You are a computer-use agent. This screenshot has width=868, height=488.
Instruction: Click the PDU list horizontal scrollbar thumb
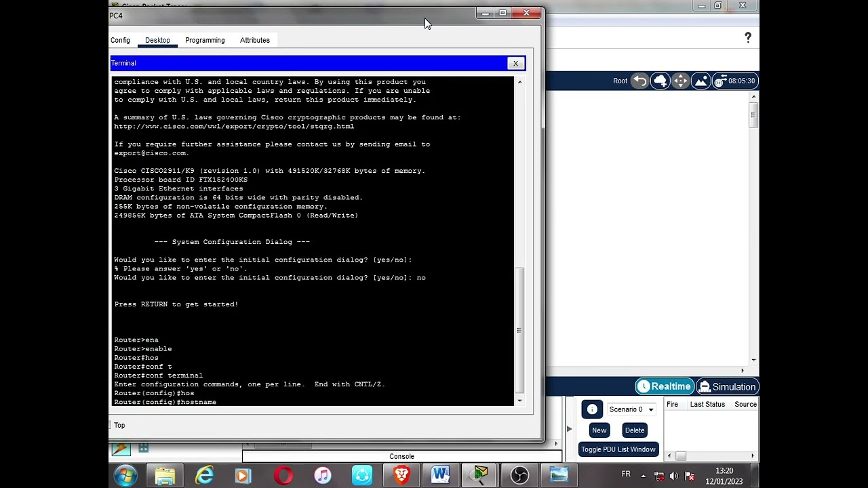[x=681, y=456]
